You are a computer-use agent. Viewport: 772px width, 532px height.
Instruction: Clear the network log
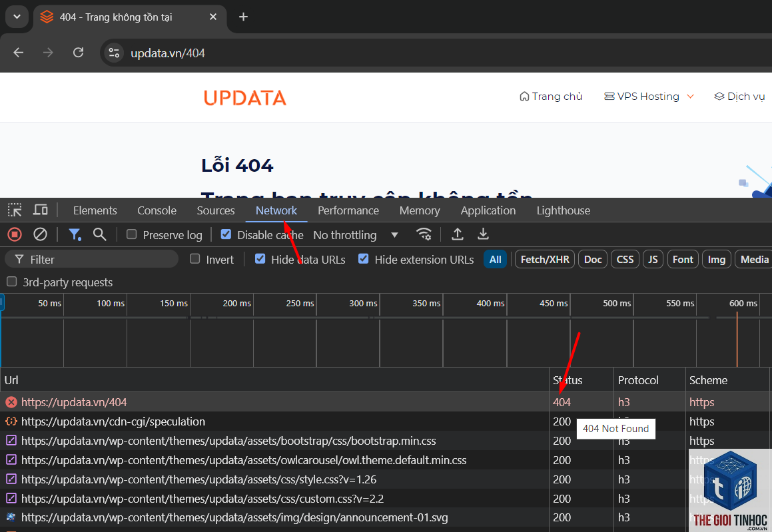41,234
